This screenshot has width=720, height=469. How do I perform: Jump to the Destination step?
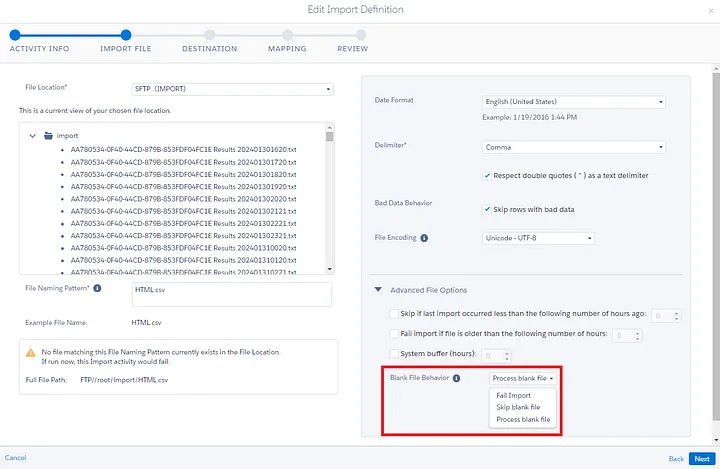pos(209,34)
